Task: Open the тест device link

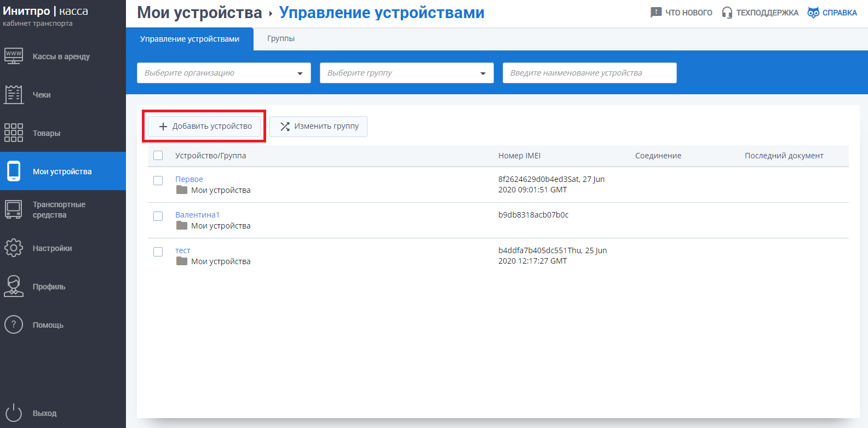Action: [x=183, y=250]
